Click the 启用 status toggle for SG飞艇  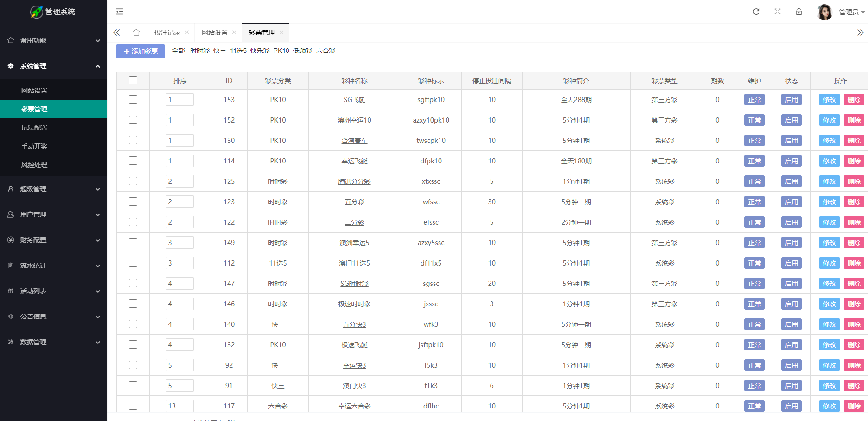coord(791,99)
